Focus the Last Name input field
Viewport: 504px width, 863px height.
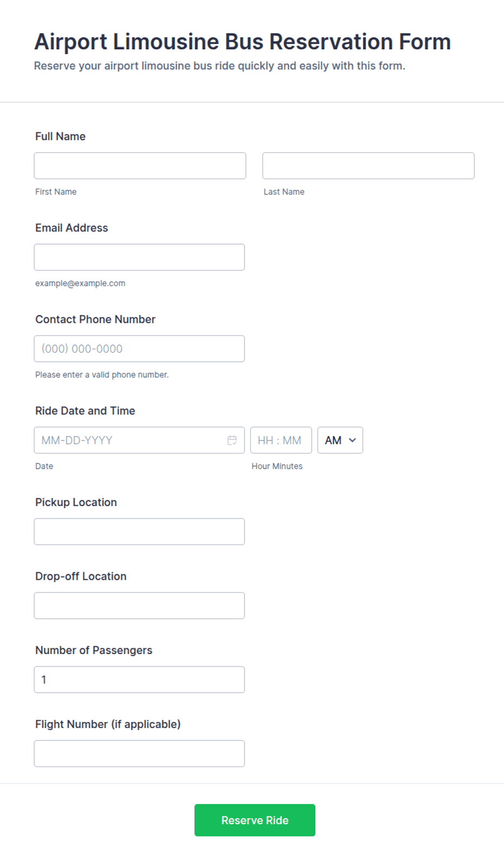point(369,166)
